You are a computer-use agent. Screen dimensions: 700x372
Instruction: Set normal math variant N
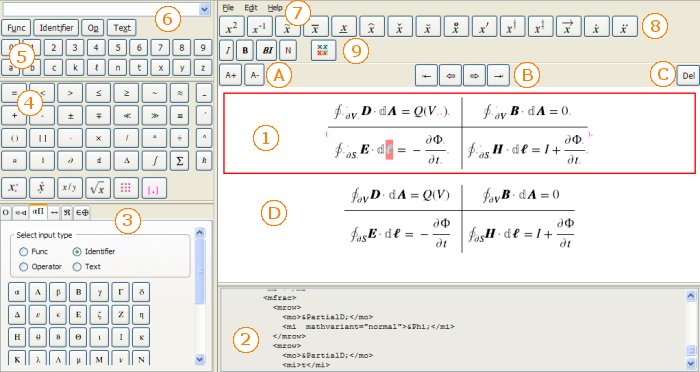tap(288, 51)
